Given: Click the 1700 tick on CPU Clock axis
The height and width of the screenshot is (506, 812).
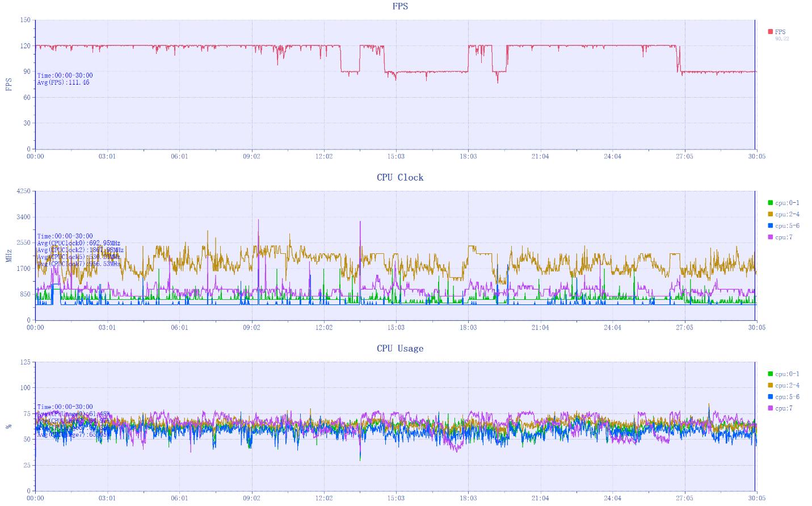Looking at the screenshot, I should 24,269.
